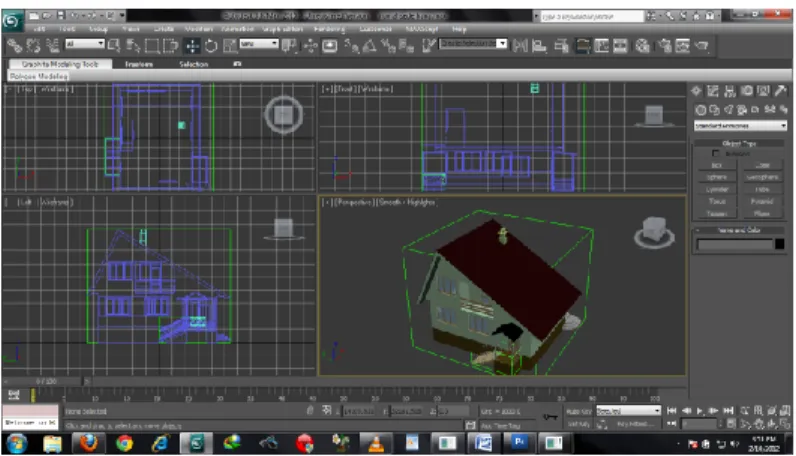Toggle Percent Snap

388,46
